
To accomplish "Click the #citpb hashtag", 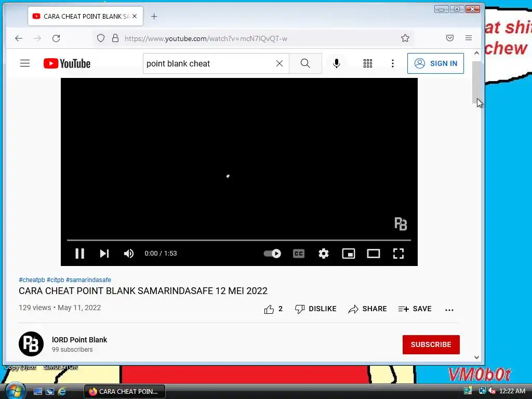I will [55, 280].
